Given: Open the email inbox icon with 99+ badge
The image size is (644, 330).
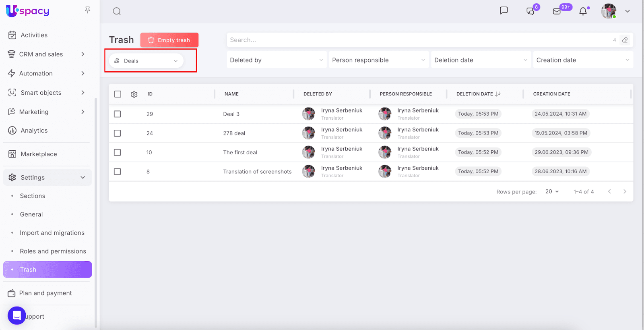Looking at the screenshot, I should (557, 11).
